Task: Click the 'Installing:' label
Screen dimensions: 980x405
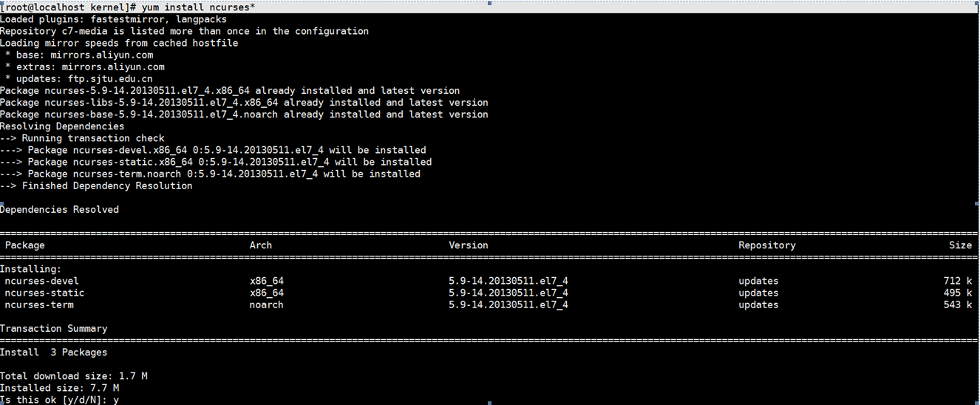Action: pyautogui.click(x=31, y=269)
